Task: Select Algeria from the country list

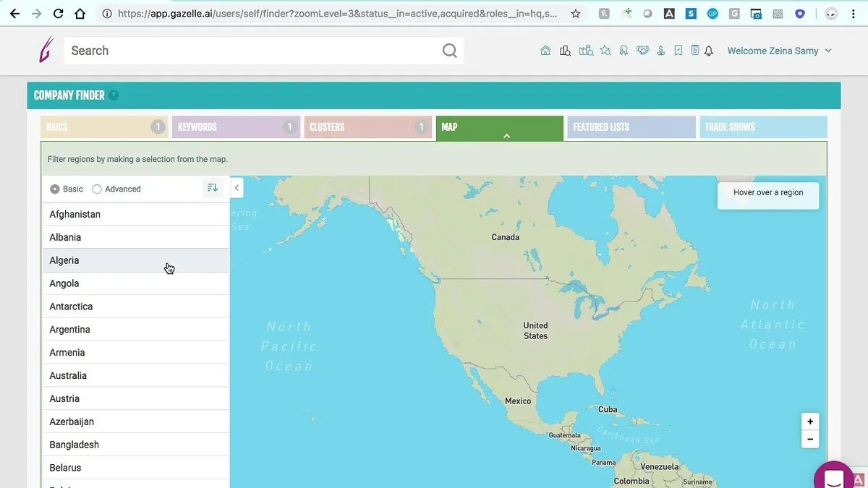Action: pyautogui.click(x=135, y=260)
